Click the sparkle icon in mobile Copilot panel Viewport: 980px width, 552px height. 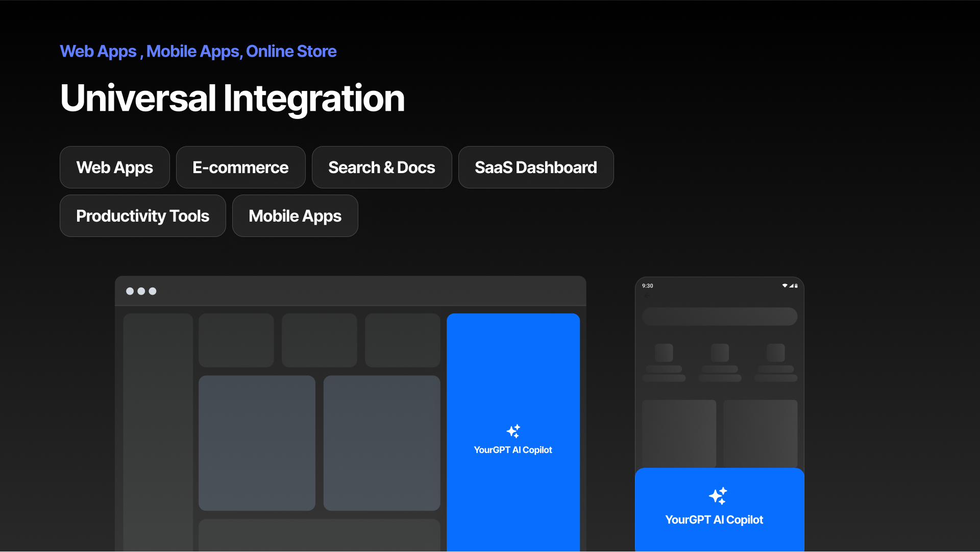pos(718,496)
